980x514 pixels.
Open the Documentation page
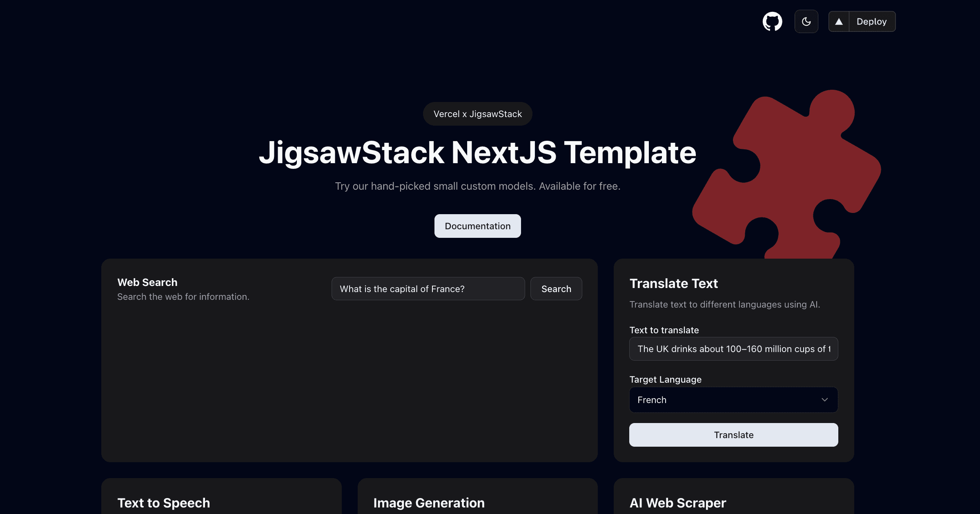click(x=477, y=226)
